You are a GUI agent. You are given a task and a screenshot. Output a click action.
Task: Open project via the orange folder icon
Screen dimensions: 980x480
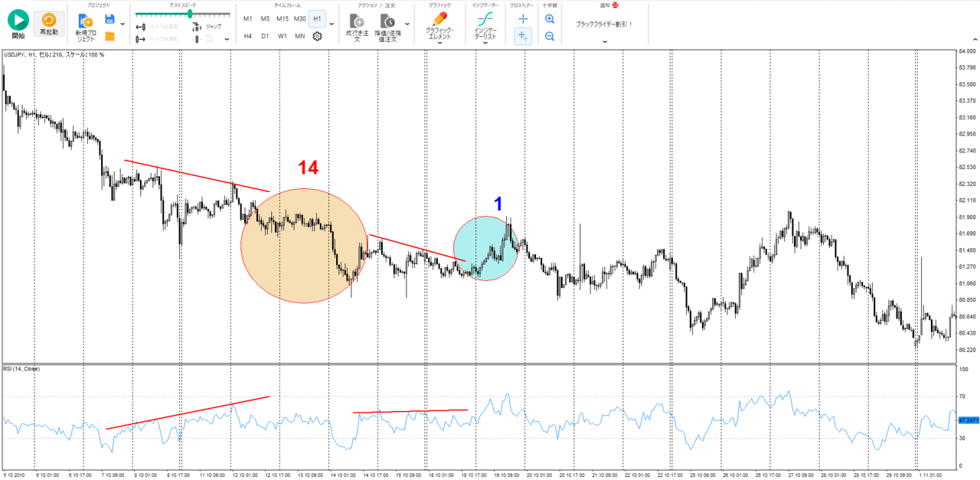[109, 36]
